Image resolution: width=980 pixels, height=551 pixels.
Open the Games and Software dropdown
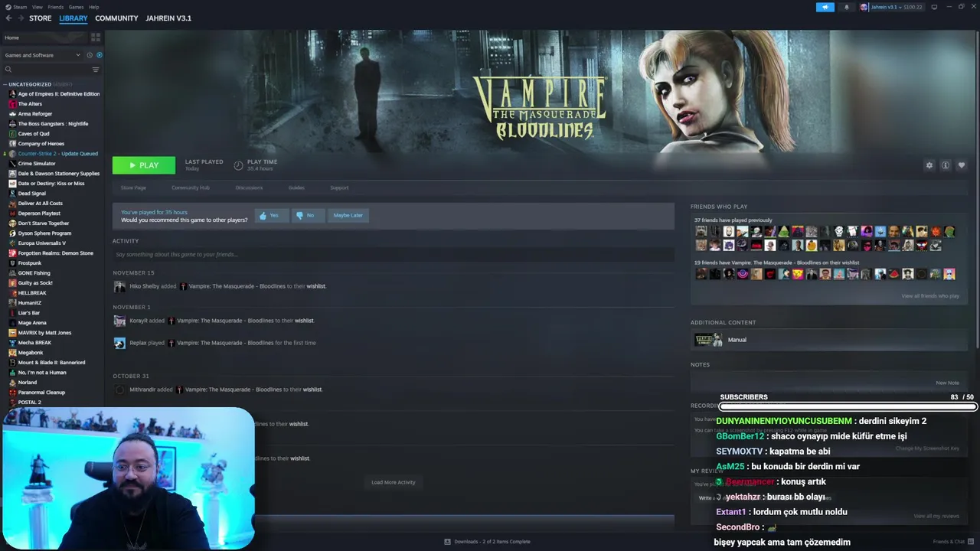pyautogui.click(x=42, y=55)
